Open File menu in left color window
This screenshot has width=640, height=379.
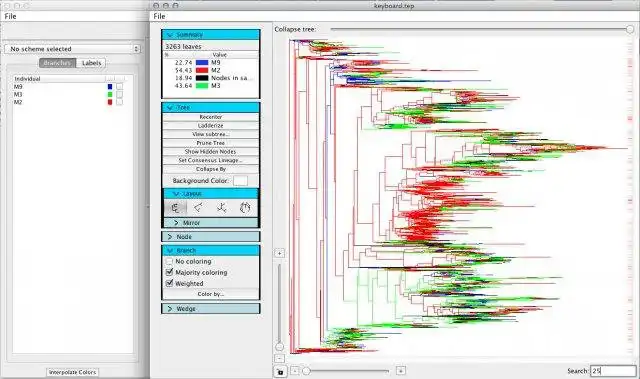click(x=10, y=16)
